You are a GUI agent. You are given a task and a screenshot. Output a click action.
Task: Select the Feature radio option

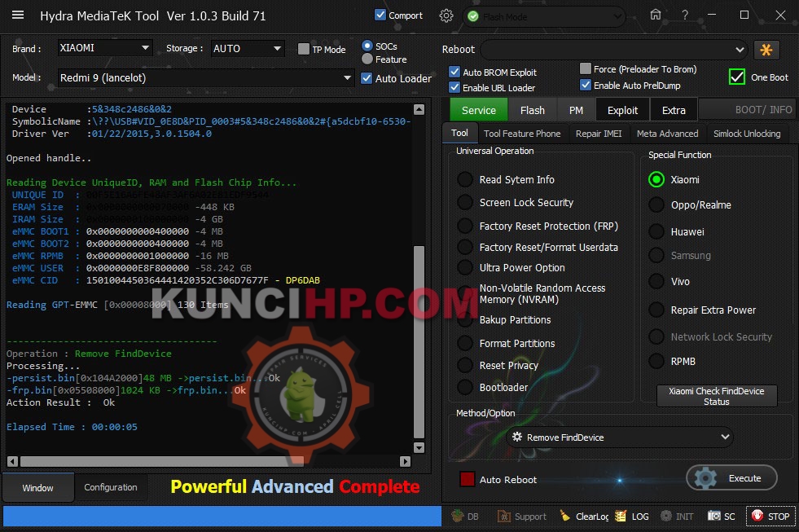[367, 59]
